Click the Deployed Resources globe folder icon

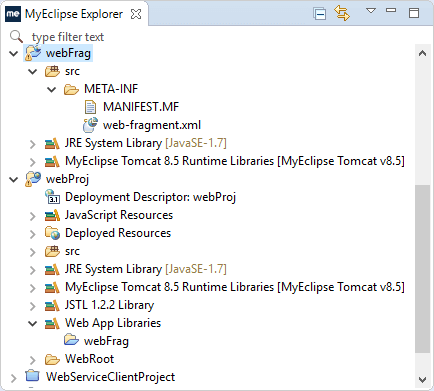pos(52,233)
